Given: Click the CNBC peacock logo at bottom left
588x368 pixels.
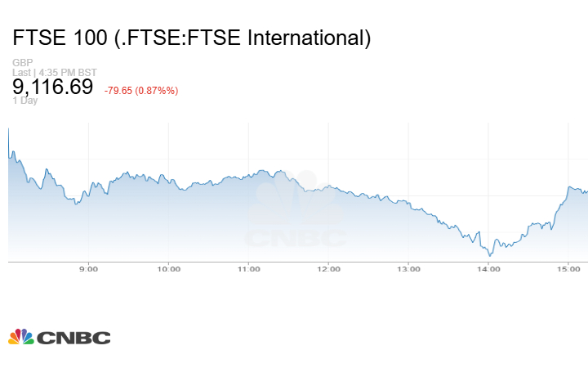Looking at the screenshot, I should point(21,336).
